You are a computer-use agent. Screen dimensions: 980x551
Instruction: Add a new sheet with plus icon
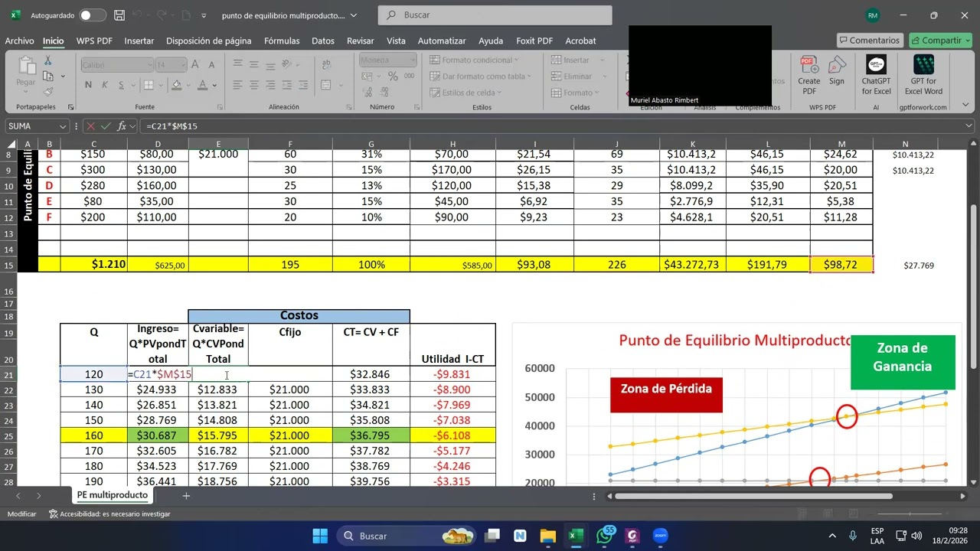click(186, 496)
